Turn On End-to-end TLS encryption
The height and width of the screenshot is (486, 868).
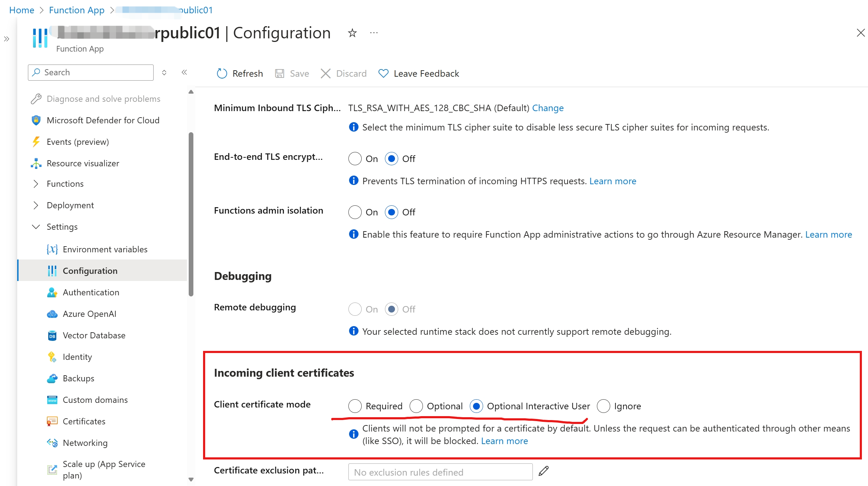(355, 159)
